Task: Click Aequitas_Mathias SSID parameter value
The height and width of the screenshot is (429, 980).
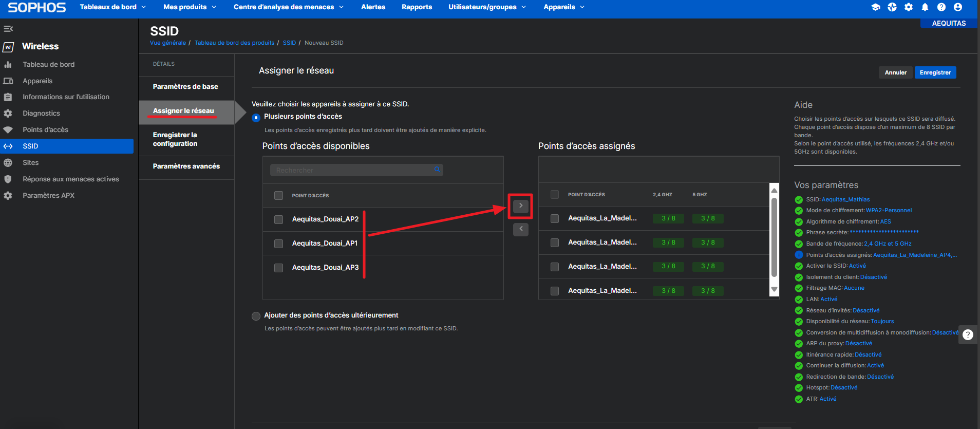Action: coord(845,200)
